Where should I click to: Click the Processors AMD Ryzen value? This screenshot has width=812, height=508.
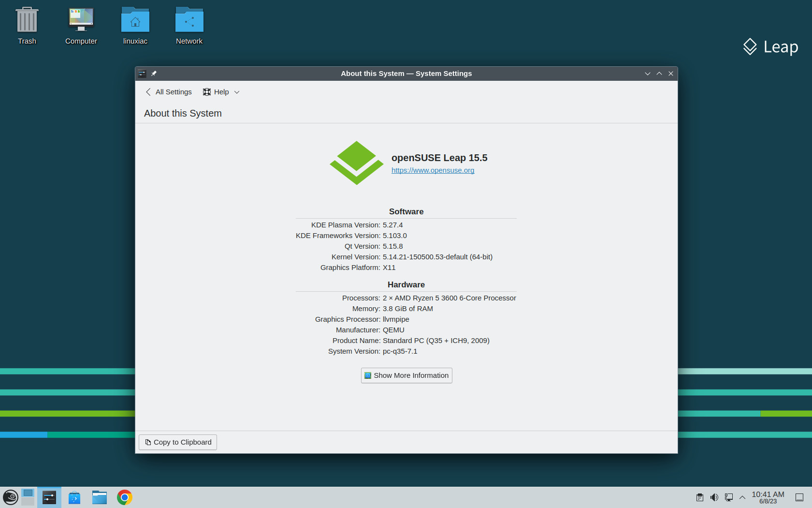(449, 298)
